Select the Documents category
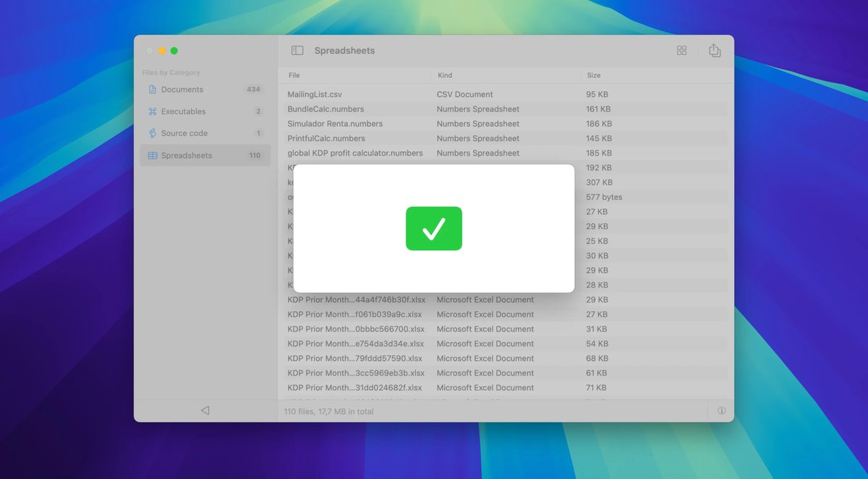Image resolution: width=868 pixels, height=479 pixels. [182, 90]
